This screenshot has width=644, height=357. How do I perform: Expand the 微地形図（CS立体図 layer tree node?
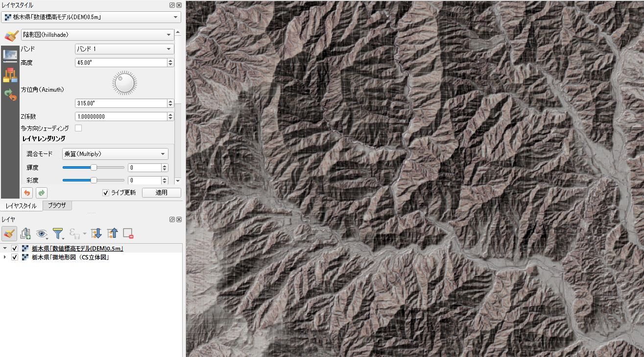5,257
